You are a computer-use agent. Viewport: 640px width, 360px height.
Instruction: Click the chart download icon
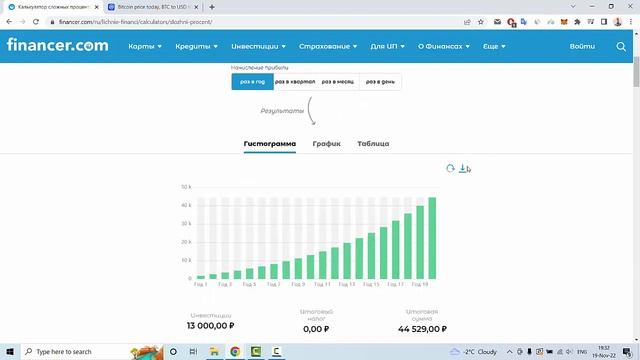462,168
